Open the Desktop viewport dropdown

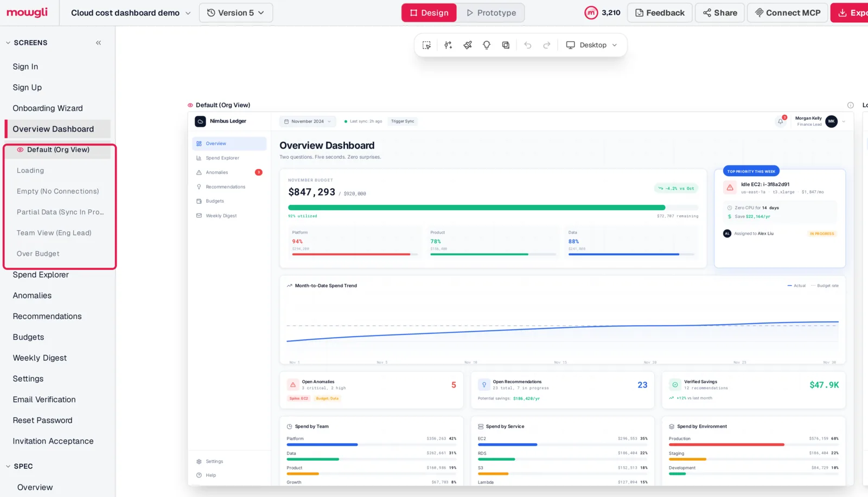click(x=591, y=45)
